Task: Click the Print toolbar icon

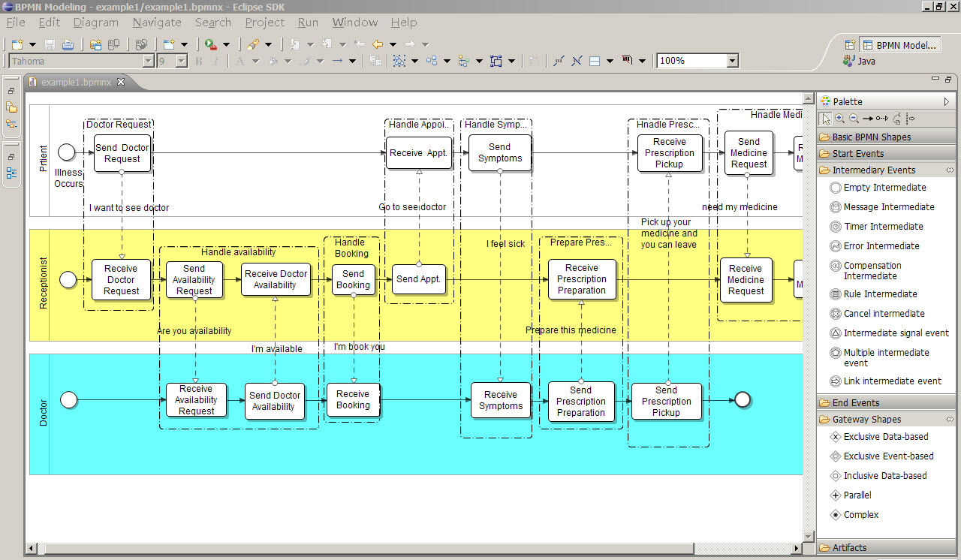Action: click(x=68, y=44)
